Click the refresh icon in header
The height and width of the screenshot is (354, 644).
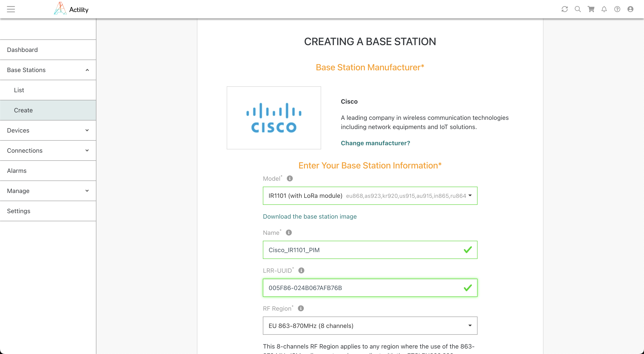(564, 9)
